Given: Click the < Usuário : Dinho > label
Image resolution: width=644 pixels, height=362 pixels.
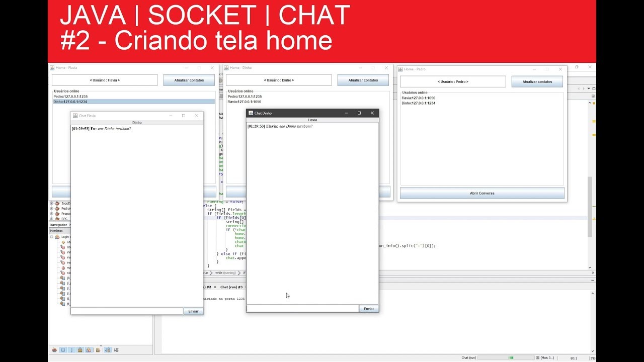Looking at the screenshot, I should point(279,80).
